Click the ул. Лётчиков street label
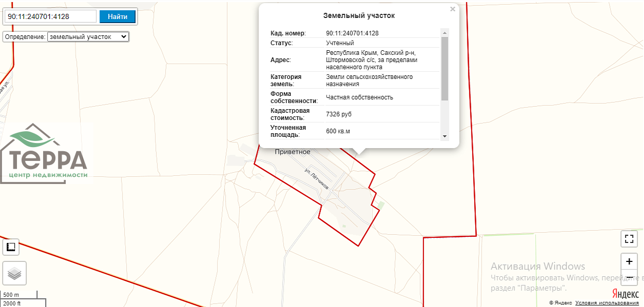Screen dimensions: 644x307 coord(316,179)
